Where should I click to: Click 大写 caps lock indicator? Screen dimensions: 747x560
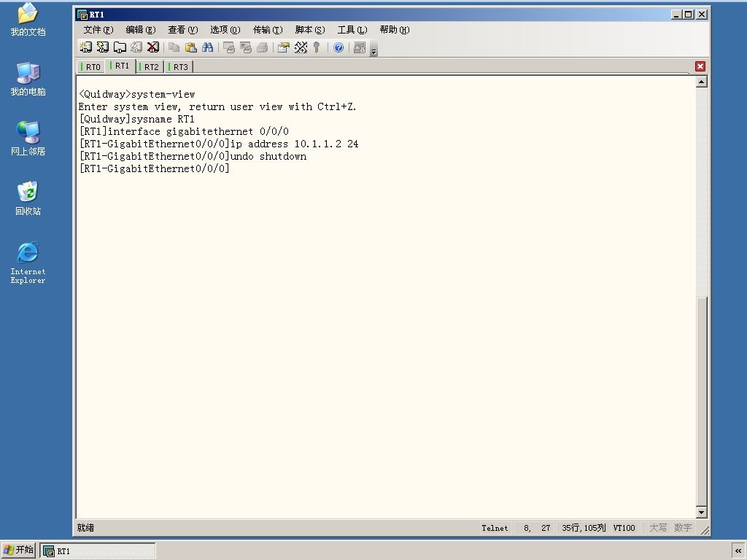(x=658, y=528)
